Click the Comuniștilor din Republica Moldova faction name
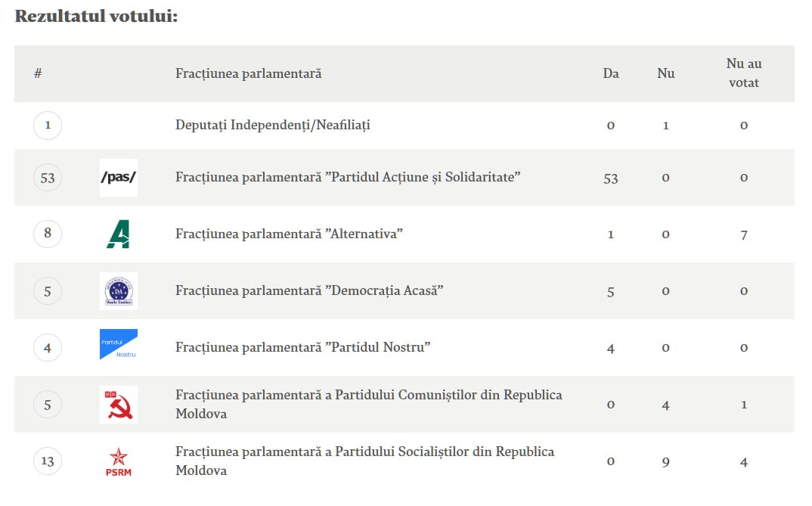This screenshot has height=506, width=812. (368, 405)
